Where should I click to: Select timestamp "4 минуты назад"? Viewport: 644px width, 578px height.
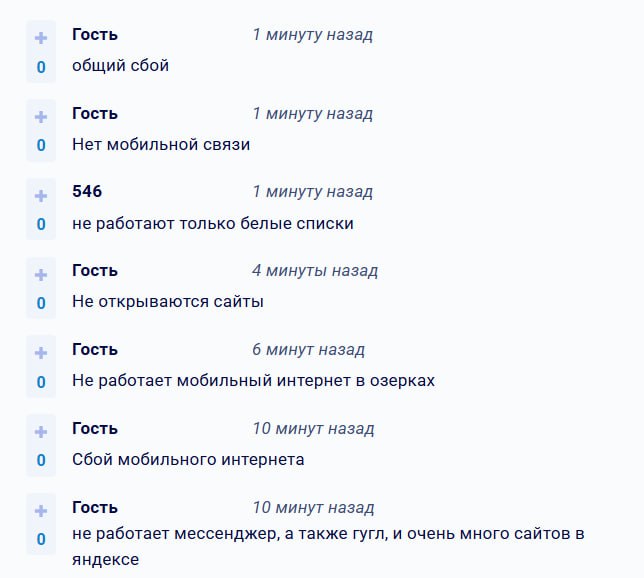click(315, 270)
